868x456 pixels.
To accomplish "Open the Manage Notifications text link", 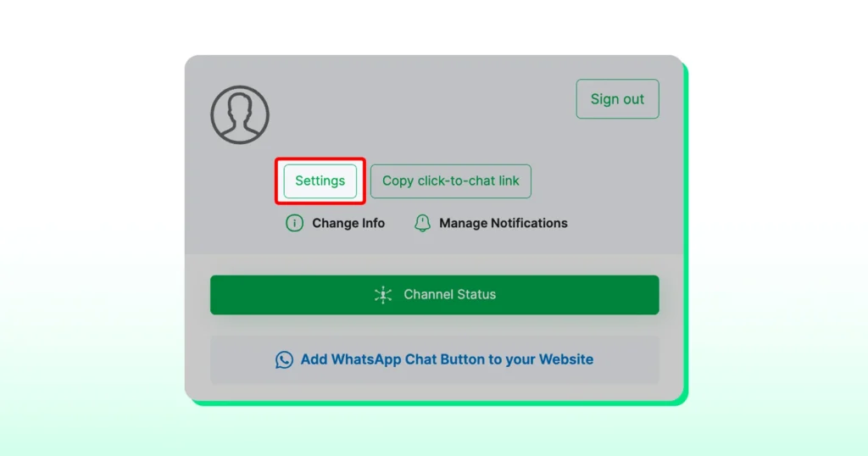I will coord(504,223).
